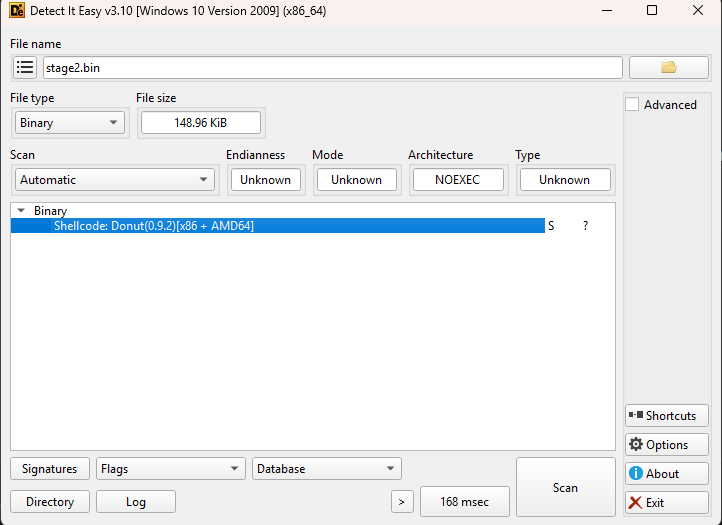
Task: Open the recent files list icon
Action: [25, 68]
